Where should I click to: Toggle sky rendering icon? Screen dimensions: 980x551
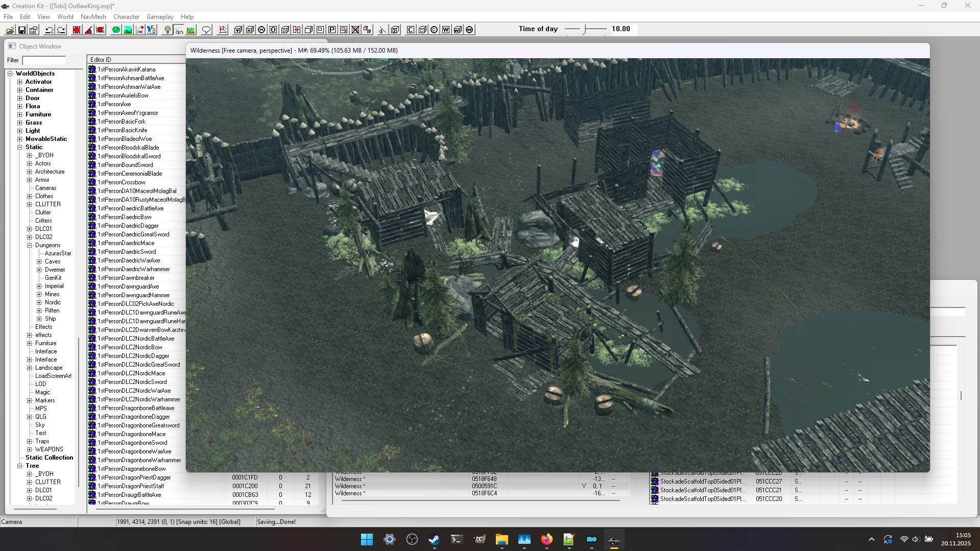(179, 30)
